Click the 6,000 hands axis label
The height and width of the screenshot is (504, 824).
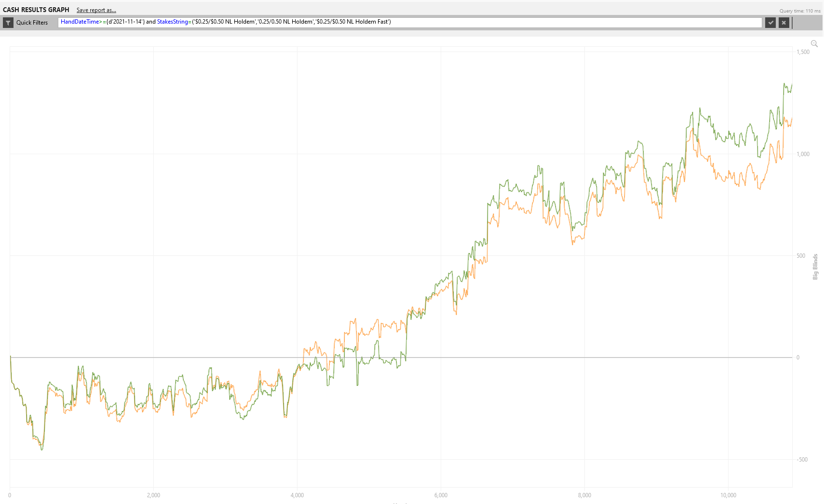pyautogui.click(x=441, y=495)
